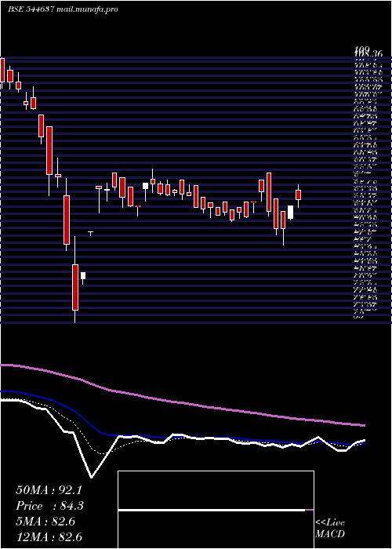Viewport: 392px width, 549px height.
Task: Click the Price : 84.3 reading
Action: pyautogui.click(x=50, y=506)
